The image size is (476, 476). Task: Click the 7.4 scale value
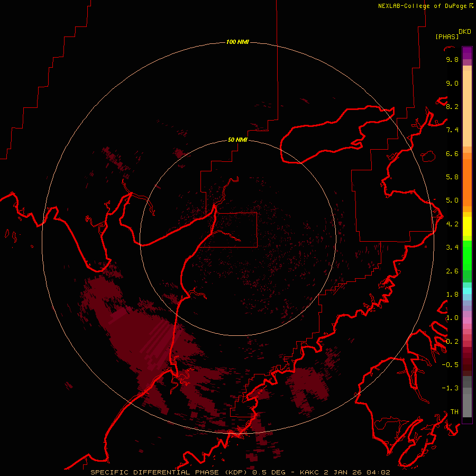coord(452,130)
